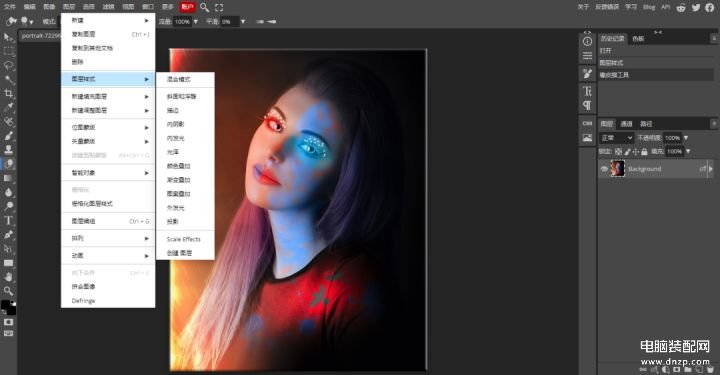Expand the Background layer arrow
Screen dimensions: 720x375
pyautogui.click(x=711, y=169)
